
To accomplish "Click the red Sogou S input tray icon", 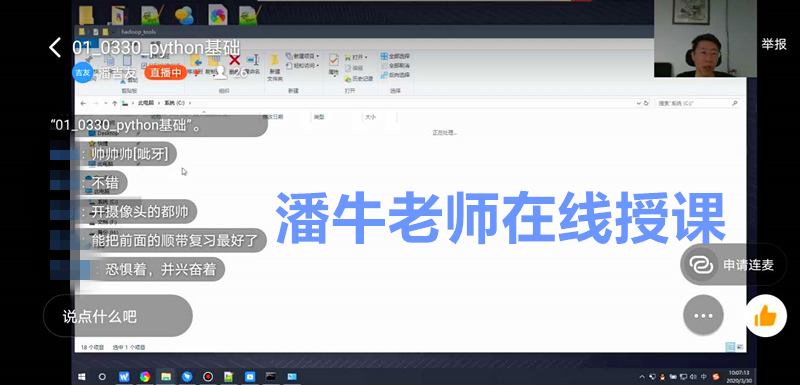I will click(x=715, y=377).
